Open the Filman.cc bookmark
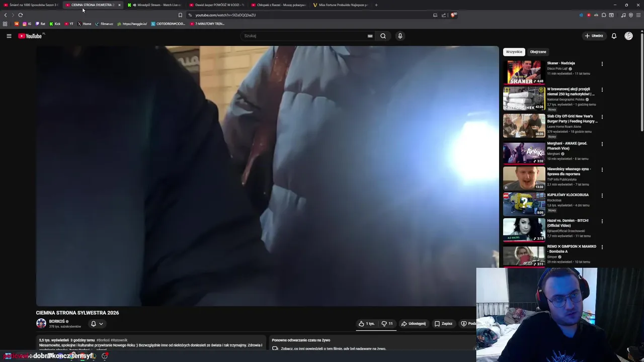 click(104, 24)
